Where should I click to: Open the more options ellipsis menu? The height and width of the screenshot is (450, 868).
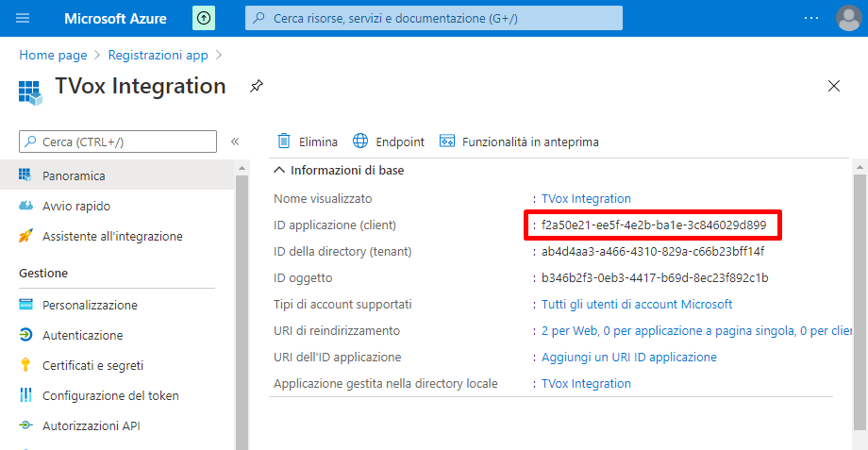pyautogui.click(x=811, y=18)
